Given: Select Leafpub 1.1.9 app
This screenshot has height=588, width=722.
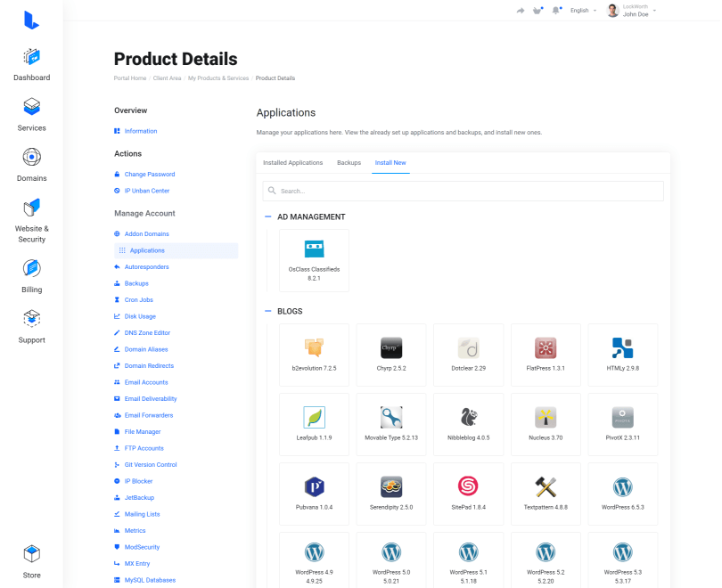Looking at the screenshot, I should point(314,424).
